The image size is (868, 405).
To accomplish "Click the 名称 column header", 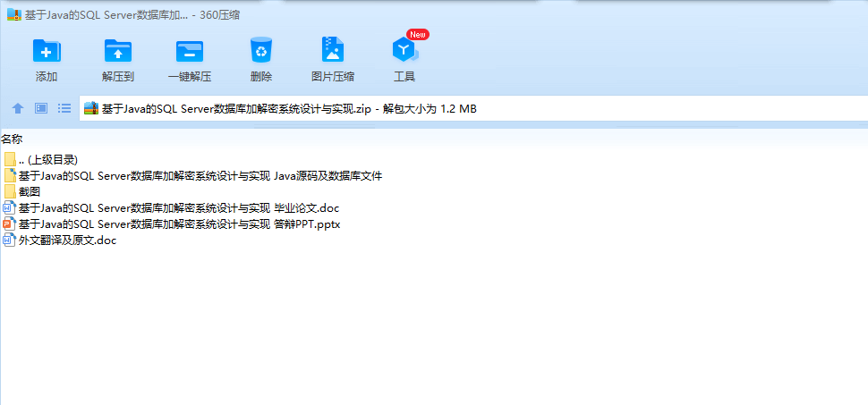I will (x=12, y=139).
